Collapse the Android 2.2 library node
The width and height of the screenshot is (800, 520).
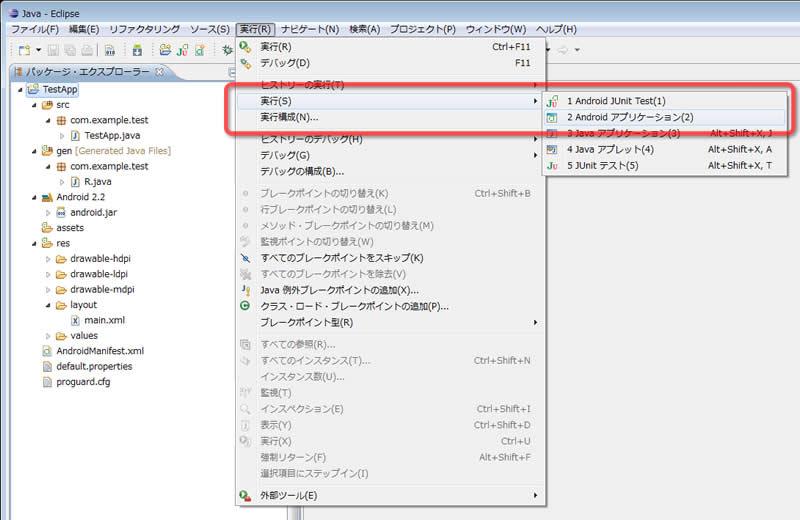pyautogui.click(x=34, y=197)
